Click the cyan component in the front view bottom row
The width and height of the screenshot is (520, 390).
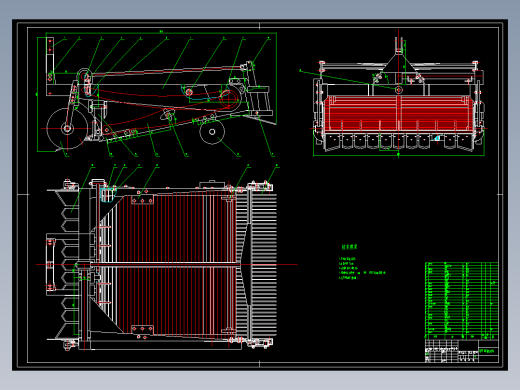pyautogui.click(x=437, y=138)
